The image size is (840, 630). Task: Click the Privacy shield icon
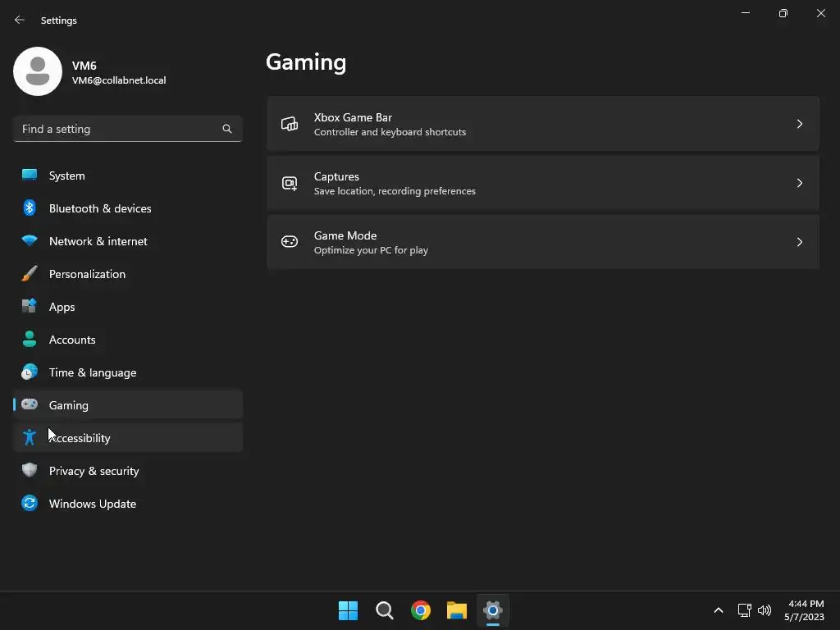pyautogui.click(x=30, y=470)
